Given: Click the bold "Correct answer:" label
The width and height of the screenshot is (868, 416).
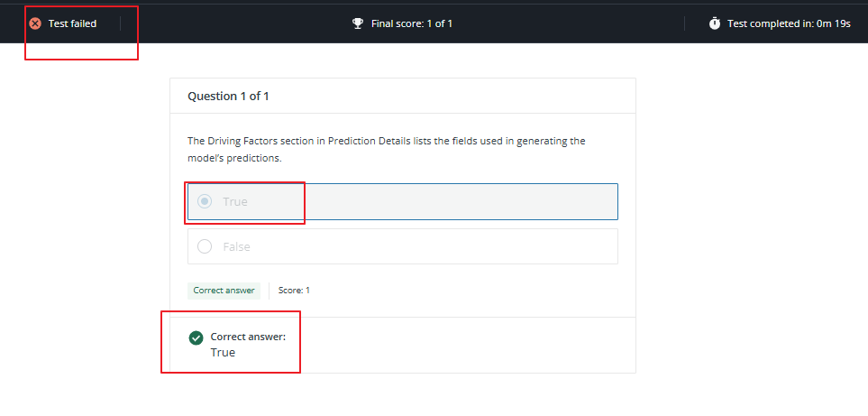Looking at the screenshot, I should [248, 337].
